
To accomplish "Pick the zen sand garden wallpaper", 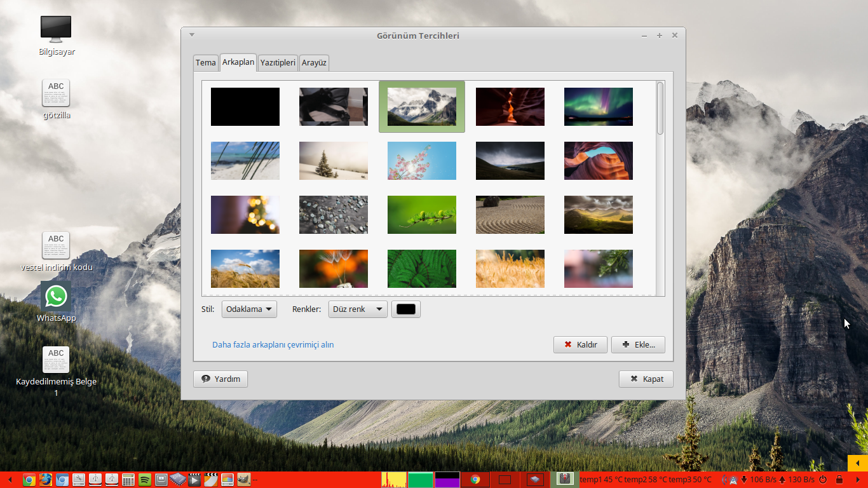I will pos(510,215).
